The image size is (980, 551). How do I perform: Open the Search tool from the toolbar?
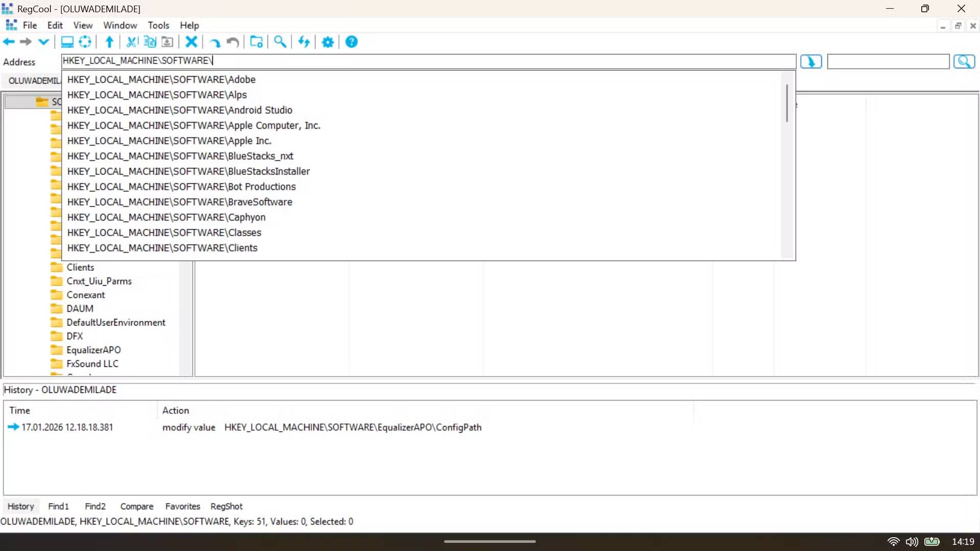280,42
